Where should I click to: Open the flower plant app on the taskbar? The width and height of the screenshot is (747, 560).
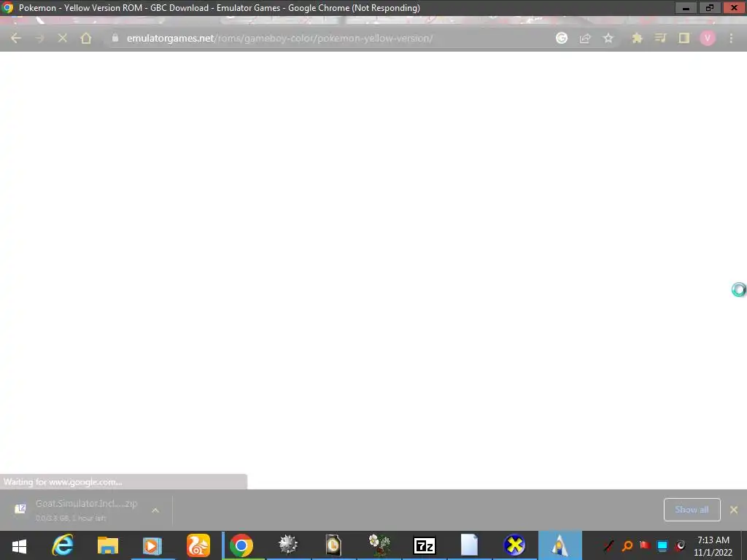tap(379, 545)
